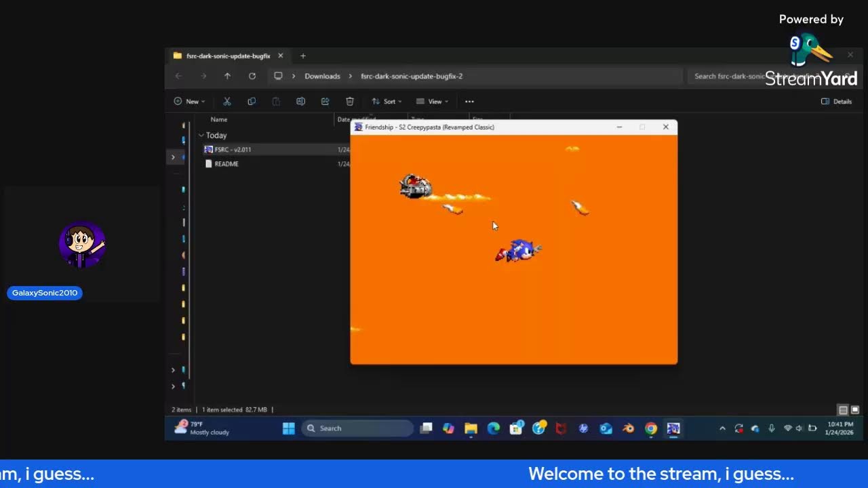Screen dimensions: 868x488
Task: Expand the chevron before Downloads breadcrumb
Action: pyautogui.click(x=294, y=76)
